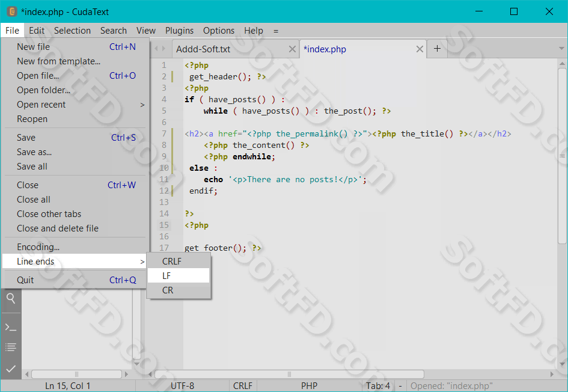This screenshot has width=568, height=392.
Task: Click line number 15 in gutter
Action: tap(164, 225)
